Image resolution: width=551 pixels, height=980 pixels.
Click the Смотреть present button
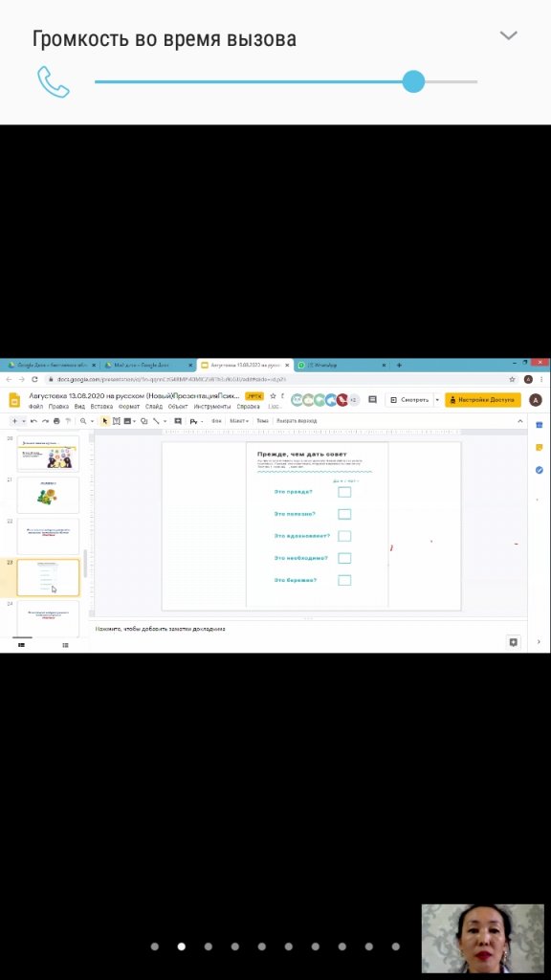click(409, 400)
